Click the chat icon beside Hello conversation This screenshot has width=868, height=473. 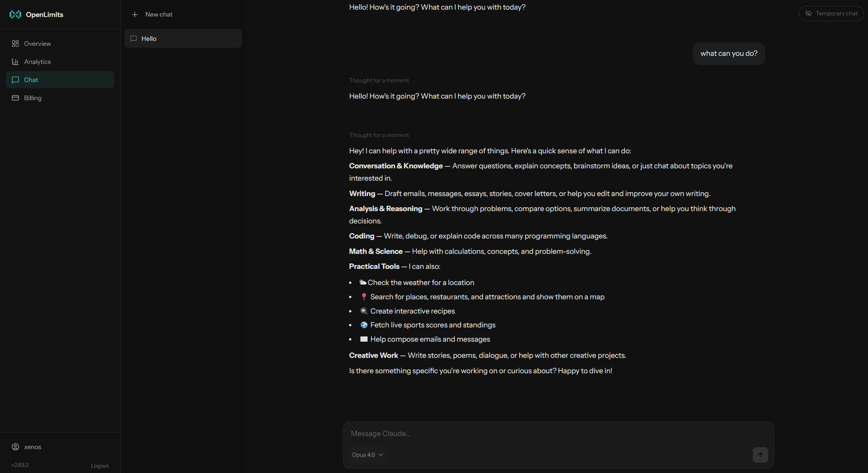(134, 39)
